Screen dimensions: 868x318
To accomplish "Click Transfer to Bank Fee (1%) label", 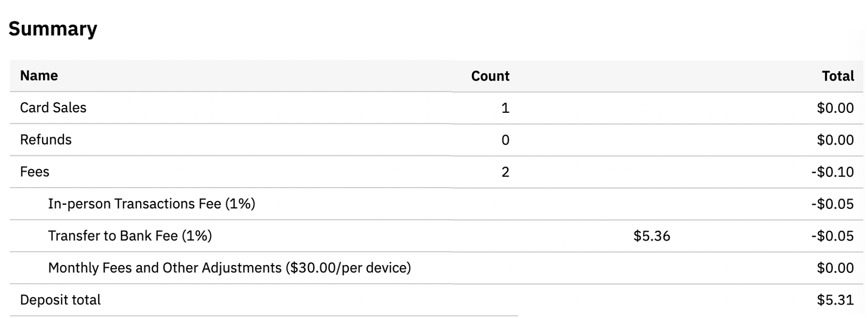I will click(x=130, y=236).
